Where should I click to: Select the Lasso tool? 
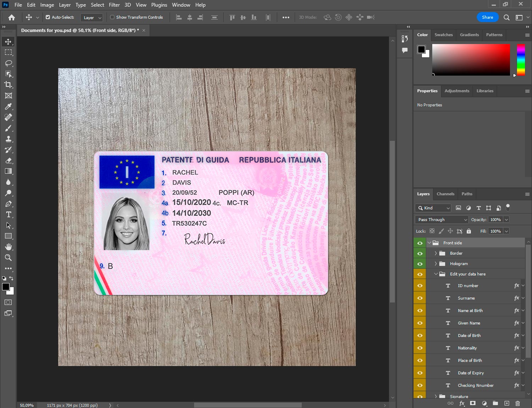click(x=9, y=63)
